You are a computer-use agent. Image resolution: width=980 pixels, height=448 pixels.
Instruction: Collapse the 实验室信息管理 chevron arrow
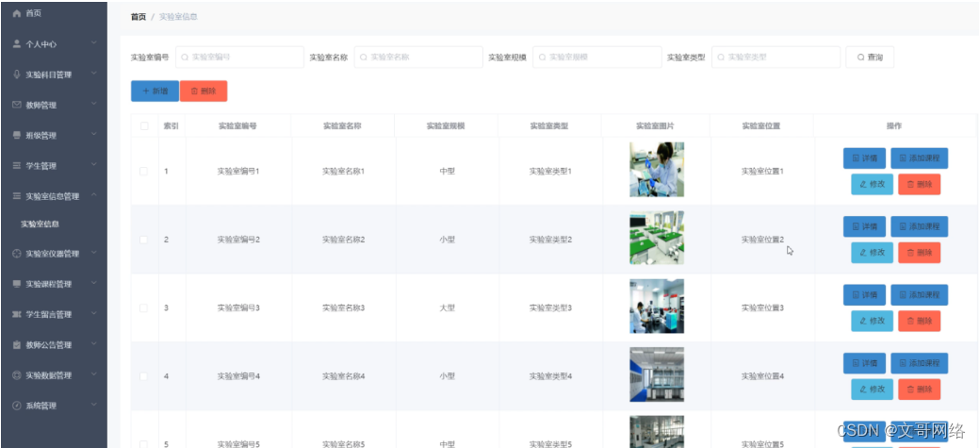click(93, 194)
